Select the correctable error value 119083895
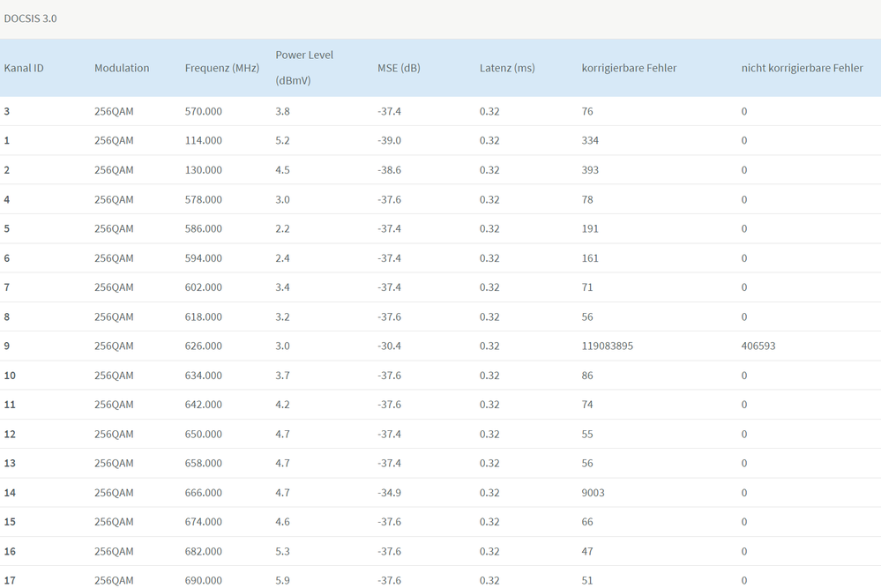Screen dimensions: 881x588 tap(608, 346)
